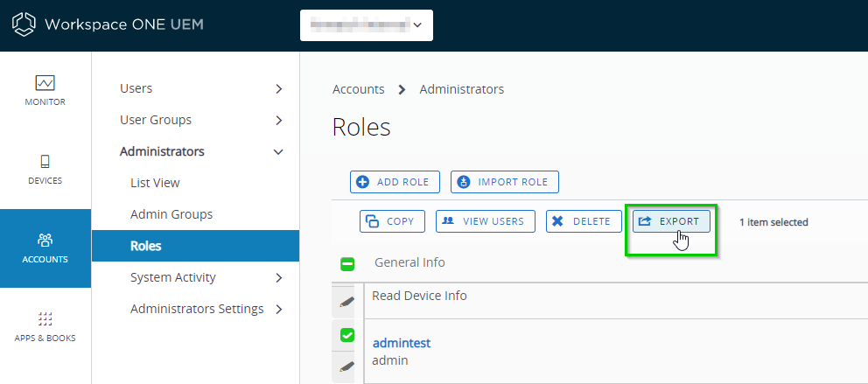The width and height of the screenshot is (868, 384).
Task: Click the Workspace ONE UEM logo icon
Action: pyautogui.click(x=24, y=24)
